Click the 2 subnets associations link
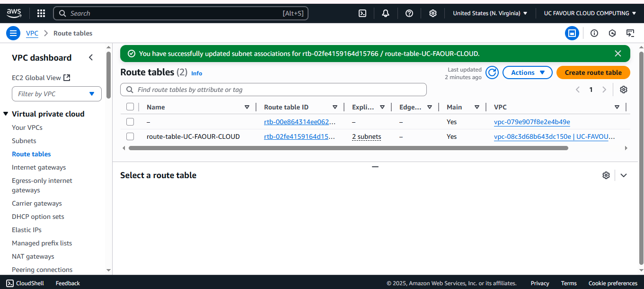 [x=367, y=136]
